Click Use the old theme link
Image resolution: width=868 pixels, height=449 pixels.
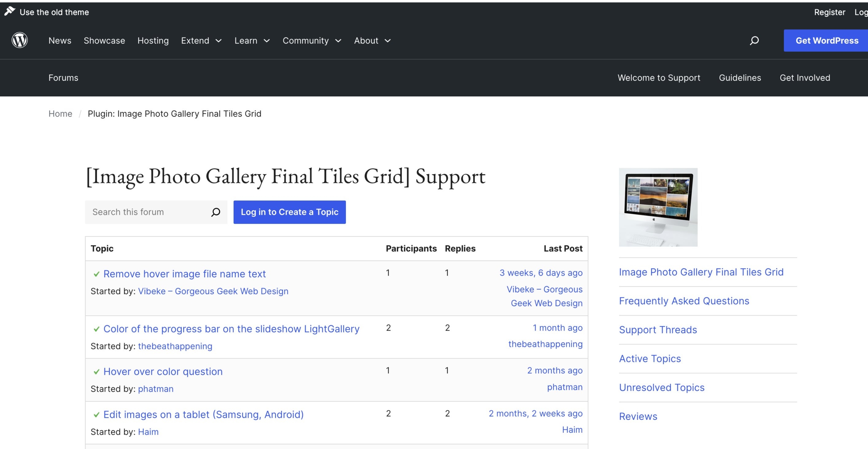coord(54,12)
